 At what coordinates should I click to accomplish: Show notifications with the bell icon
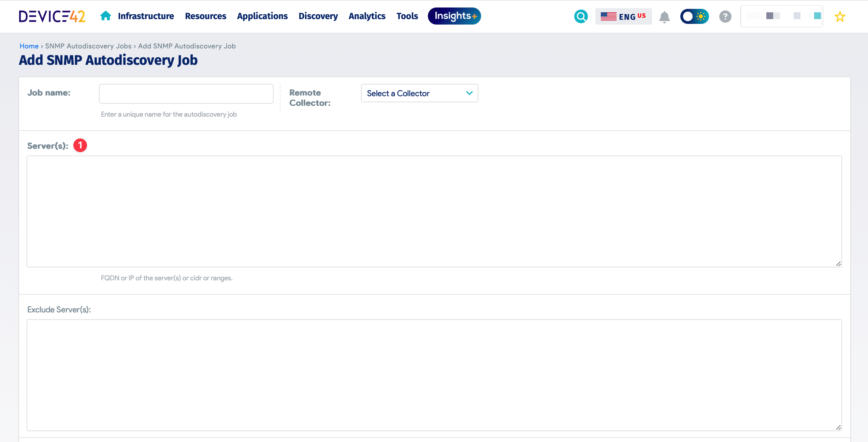[664, 17]
